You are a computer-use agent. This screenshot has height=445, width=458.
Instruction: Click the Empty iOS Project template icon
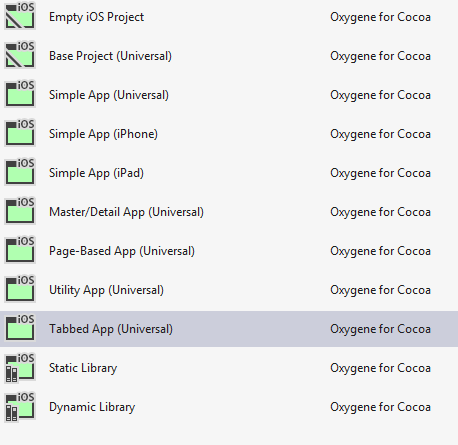[x=20, y=16]
